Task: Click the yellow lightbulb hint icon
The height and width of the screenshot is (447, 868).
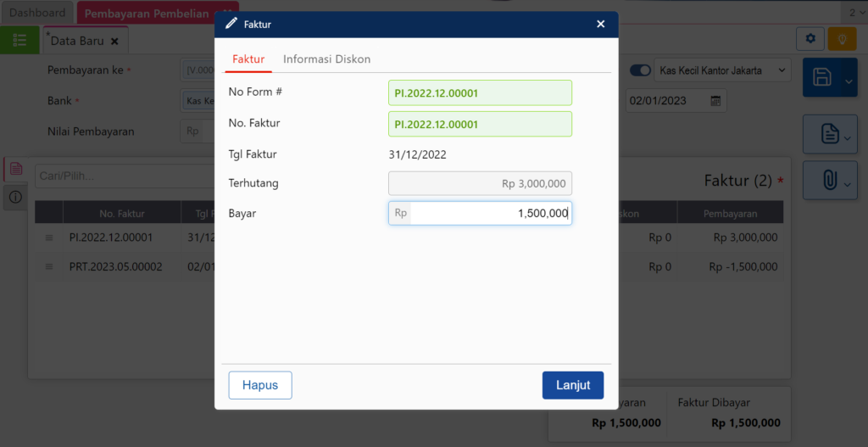Action: (842, 39)
